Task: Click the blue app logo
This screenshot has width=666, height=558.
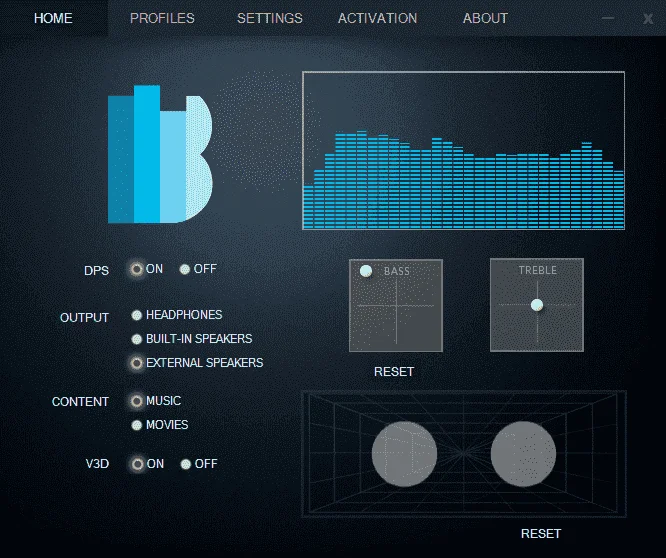Action: pos(160,154)
